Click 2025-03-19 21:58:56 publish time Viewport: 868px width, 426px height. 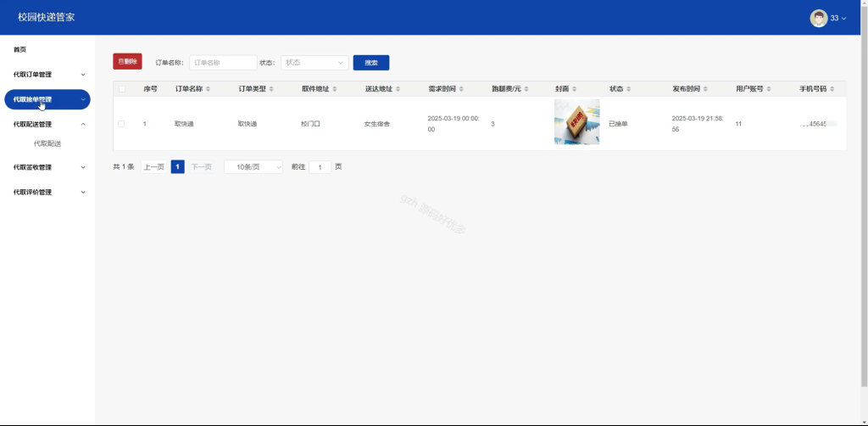(x=698, y=124)
